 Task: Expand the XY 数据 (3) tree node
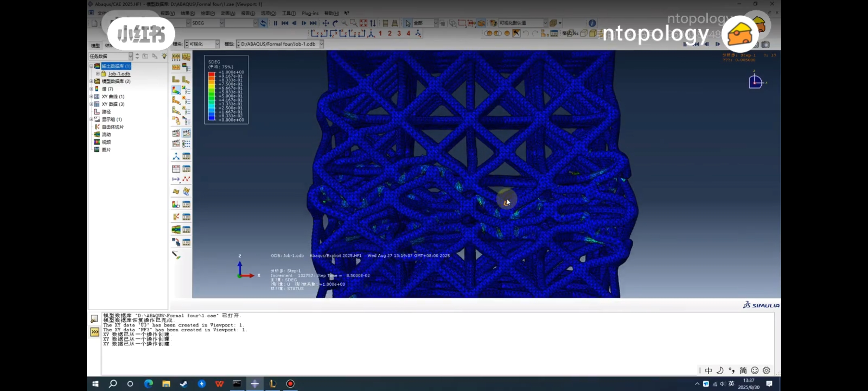point(91,104)
